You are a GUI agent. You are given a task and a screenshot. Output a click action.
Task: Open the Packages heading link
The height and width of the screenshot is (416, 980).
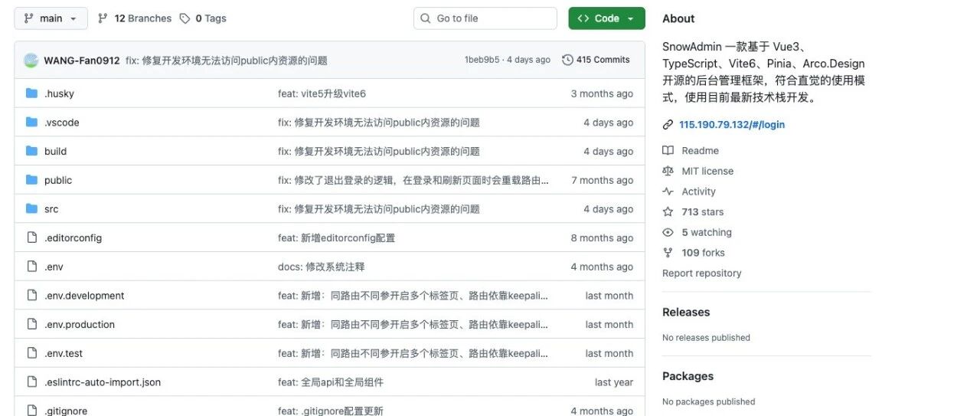pyautogui.click(x=688, y=376)
